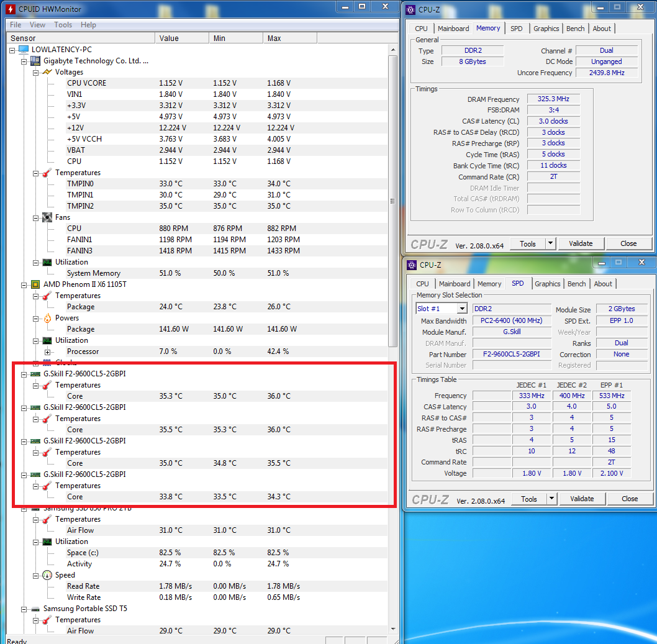The height and width of the screenshot is (644, 657).
Task: Collapse the Powers group
Action: 35,319
